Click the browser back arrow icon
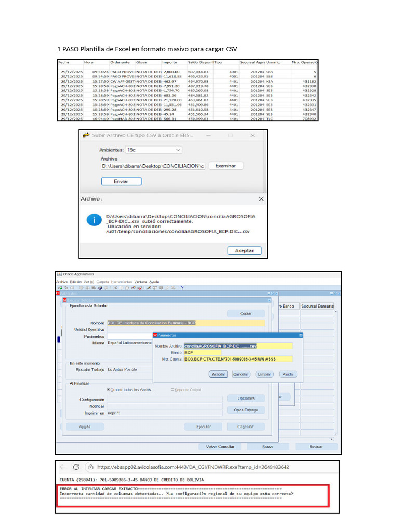This screenshot has width=399, height=532. pos(63,467)
